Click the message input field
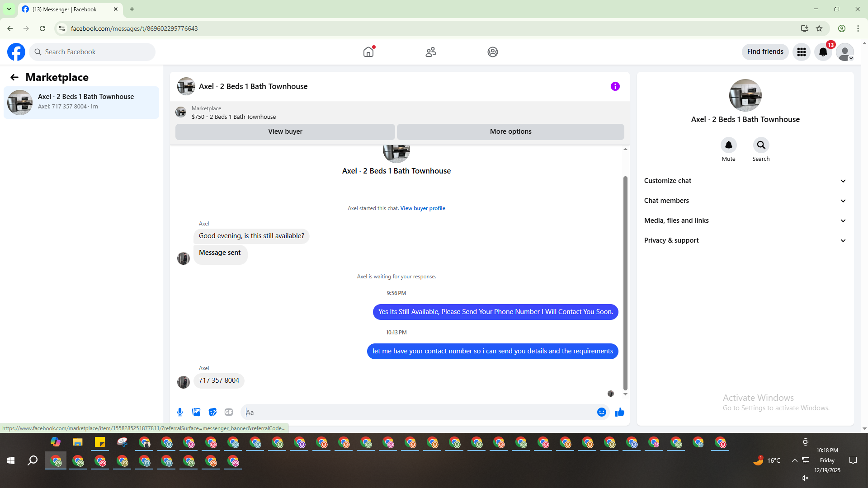The image size is (868, 488). (420, 412)
